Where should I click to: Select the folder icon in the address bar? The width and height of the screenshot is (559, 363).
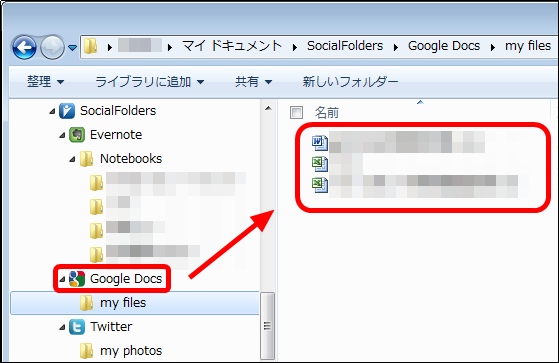[x=91, y=46]
